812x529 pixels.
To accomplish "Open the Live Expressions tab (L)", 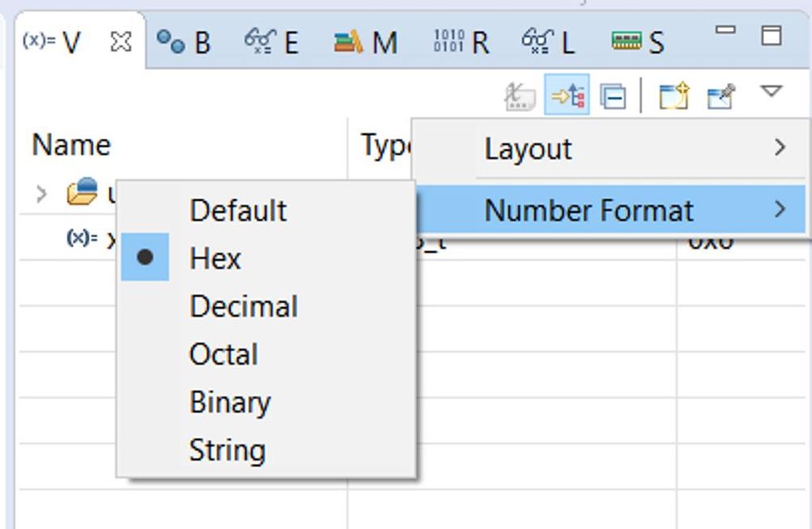I will pyautogui.click(x=549, y=41).
